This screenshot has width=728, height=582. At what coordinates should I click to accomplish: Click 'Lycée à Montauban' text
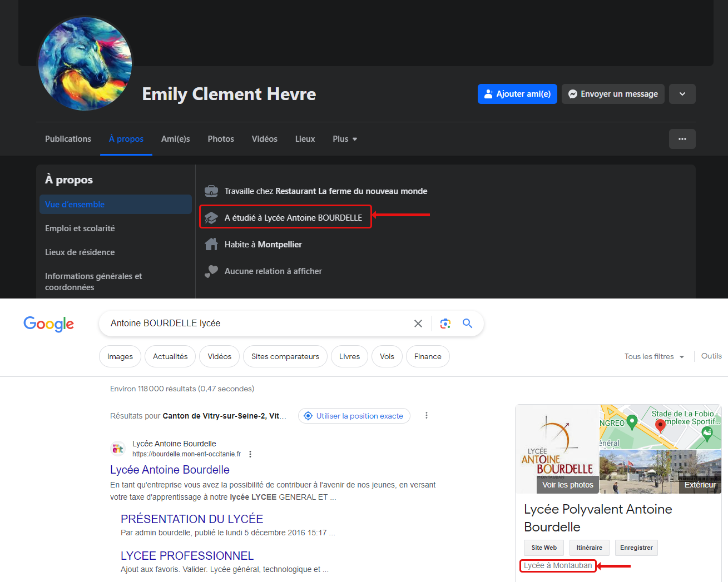[558, 565]
